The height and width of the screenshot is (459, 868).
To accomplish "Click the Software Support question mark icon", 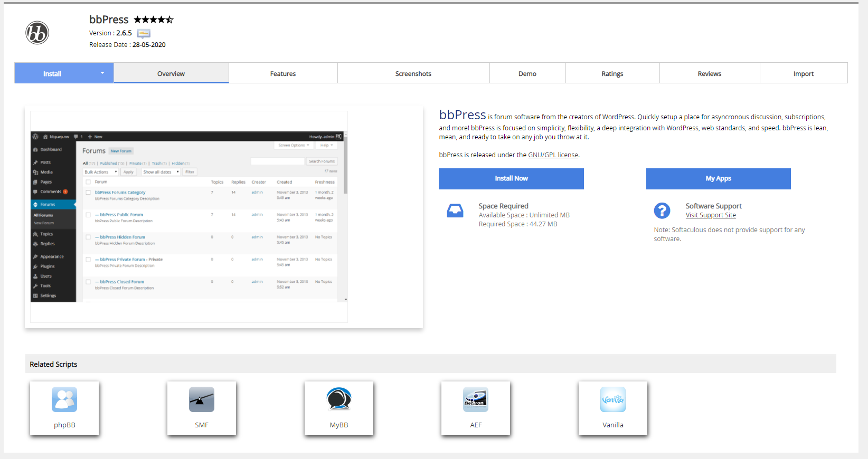I will 662,211.
